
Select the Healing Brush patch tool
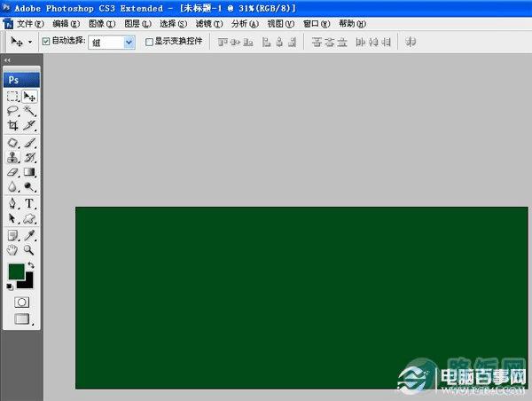click(x=13, y=143)
